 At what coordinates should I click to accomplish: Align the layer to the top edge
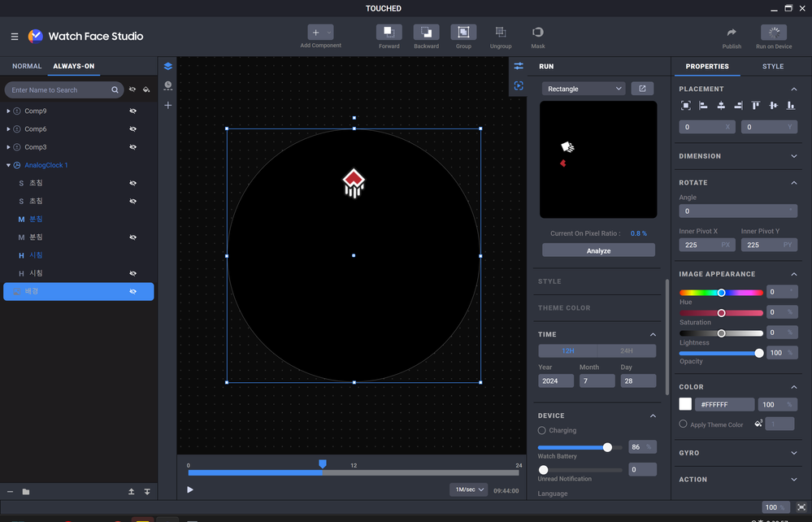[756, 106]
